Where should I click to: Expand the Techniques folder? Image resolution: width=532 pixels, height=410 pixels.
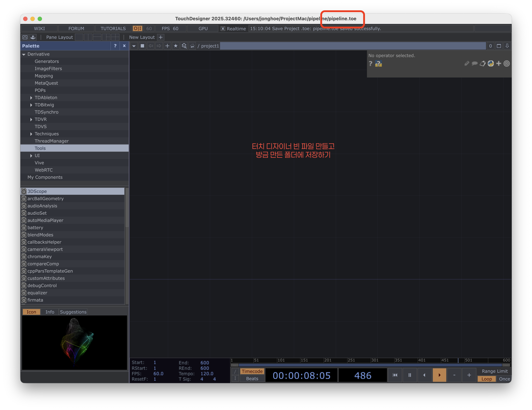pos(31,134)
